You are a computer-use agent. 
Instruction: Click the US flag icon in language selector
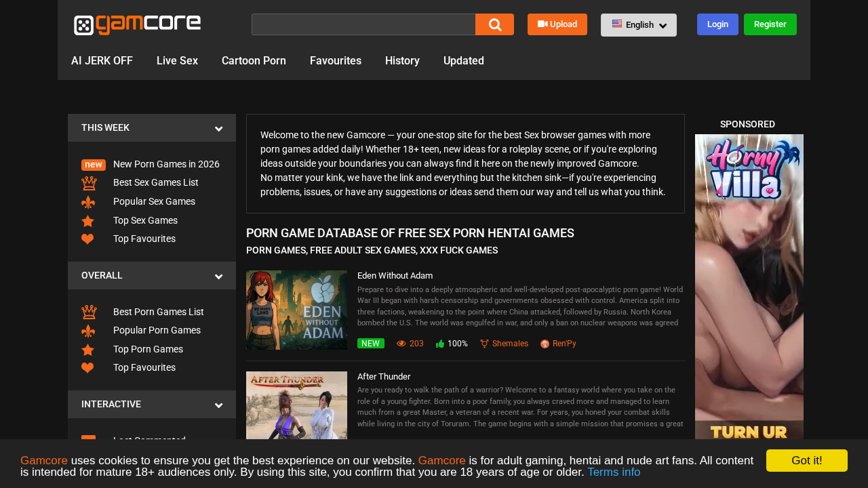coord(617,24)
